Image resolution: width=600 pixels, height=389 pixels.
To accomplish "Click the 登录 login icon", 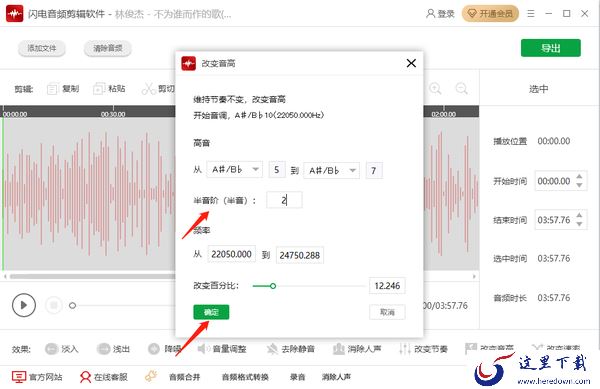I will pyautogui.click(x=430, y=14).
